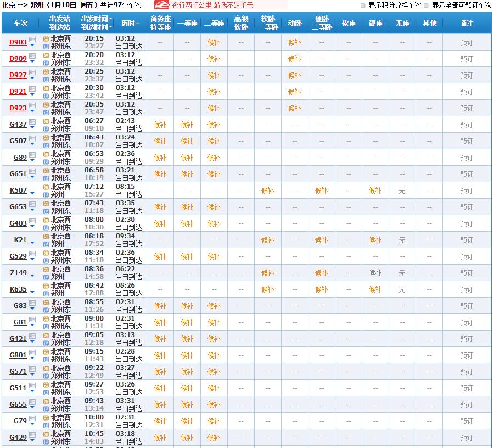
Task: Click the origin station icon in the D903 row
Action: (46, 39)
